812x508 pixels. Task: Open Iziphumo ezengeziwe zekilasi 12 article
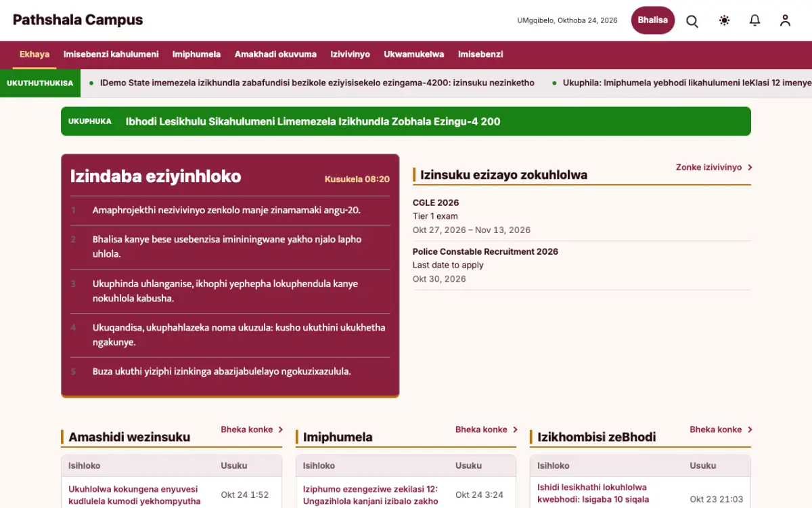pyautogui.click(x=370, y=495)
